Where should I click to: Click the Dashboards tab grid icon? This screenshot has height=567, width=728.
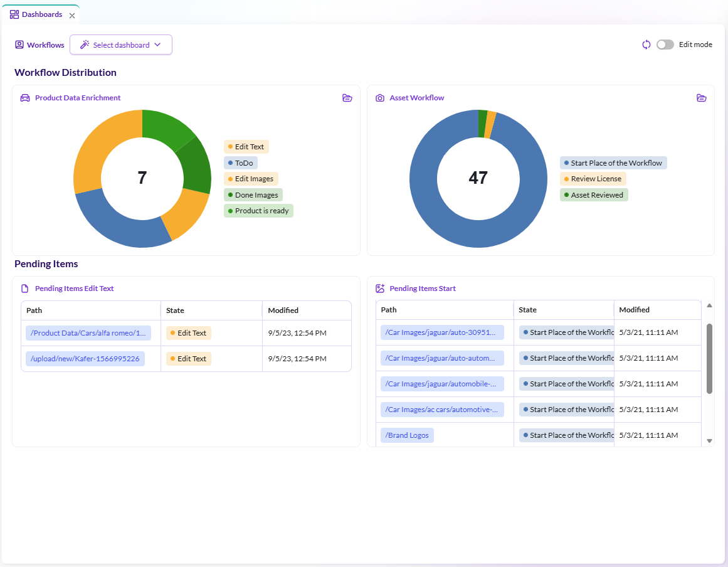(x=14, y=14)
